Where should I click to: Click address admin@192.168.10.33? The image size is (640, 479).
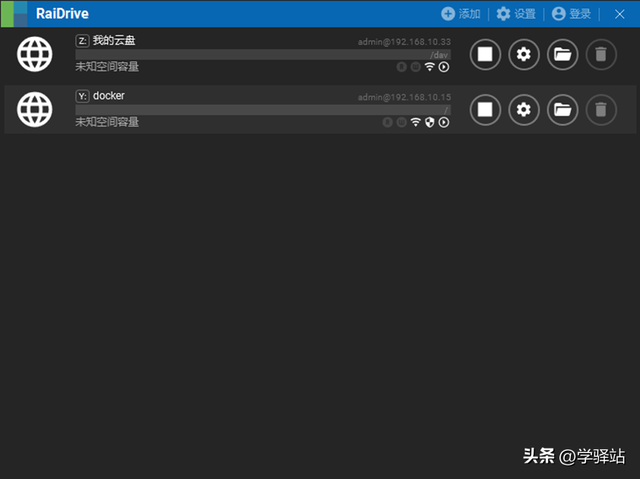pos(404,42)
